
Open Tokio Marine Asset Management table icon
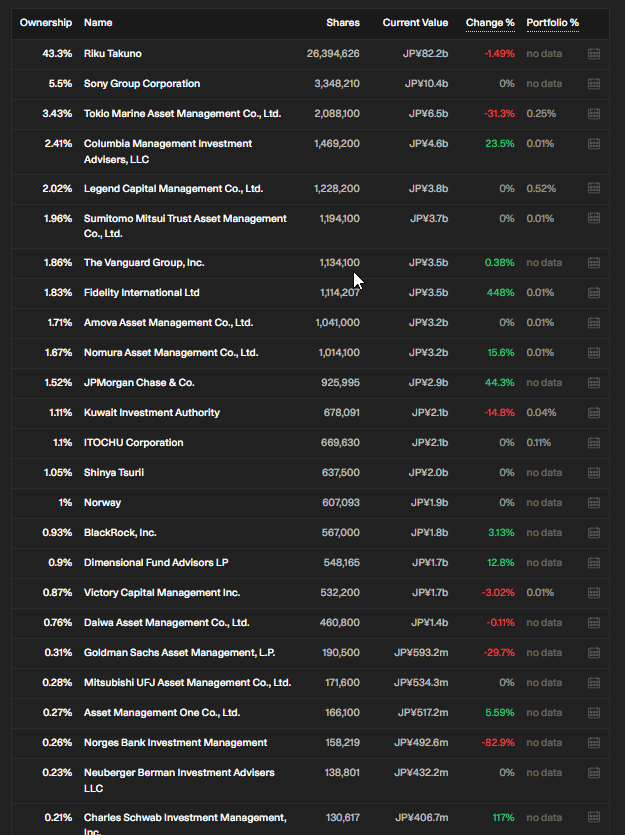[594, 113]
